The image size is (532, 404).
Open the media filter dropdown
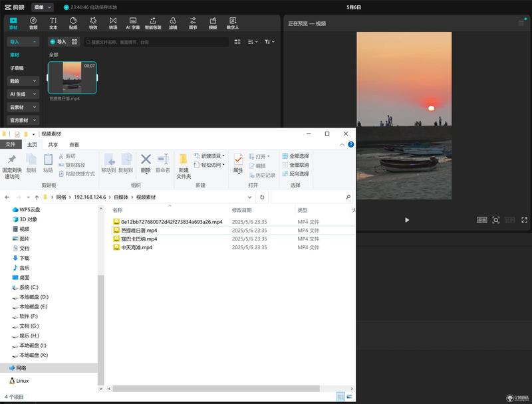[x=269, y=42]
